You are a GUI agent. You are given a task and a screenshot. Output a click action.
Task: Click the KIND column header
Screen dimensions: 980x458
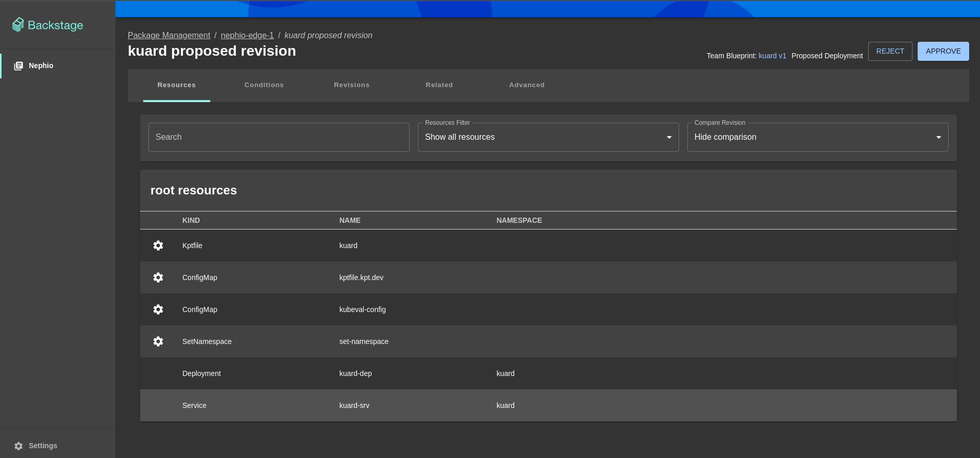point(191,220)
